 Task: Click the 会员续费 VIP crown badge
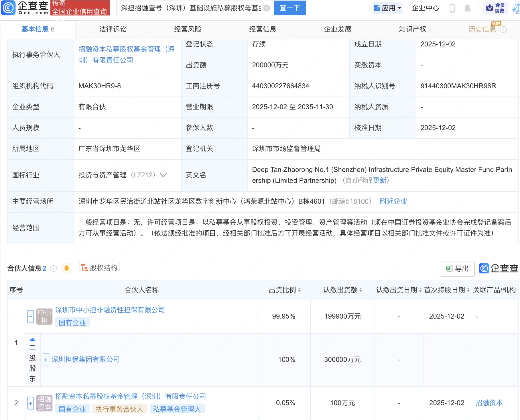coord(496,8)
